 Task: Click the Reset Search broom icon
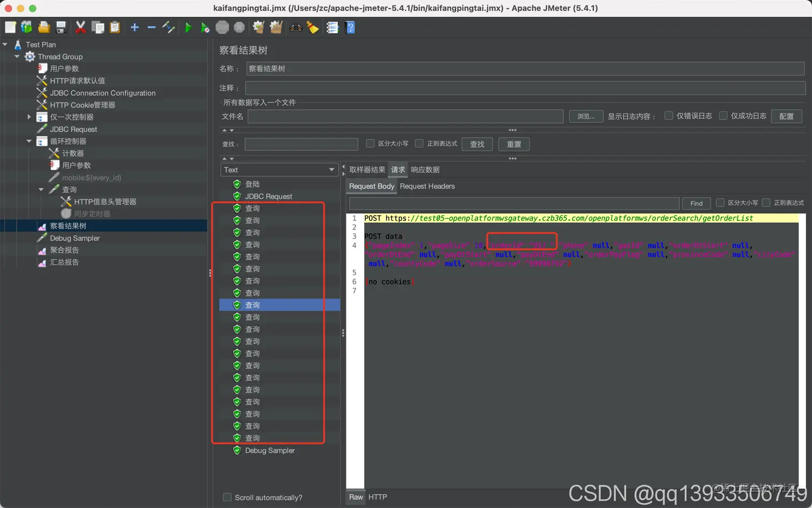click(313, 27)
